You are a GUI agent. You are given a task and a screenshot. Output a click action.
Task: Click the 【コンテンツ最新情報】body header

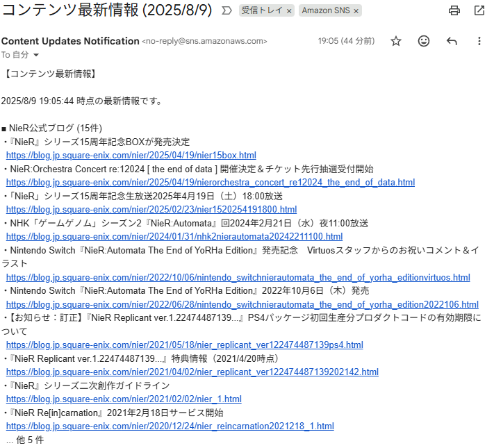click(x=51, y=74)
